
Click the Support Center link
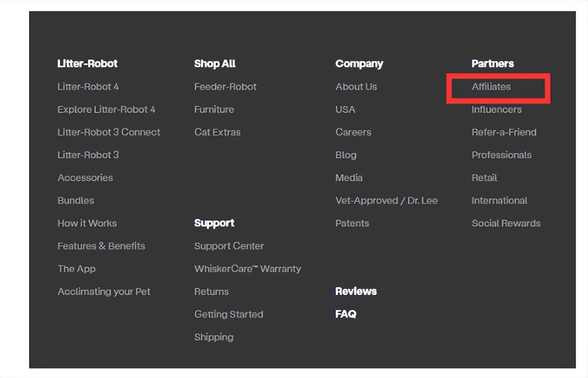229,246
